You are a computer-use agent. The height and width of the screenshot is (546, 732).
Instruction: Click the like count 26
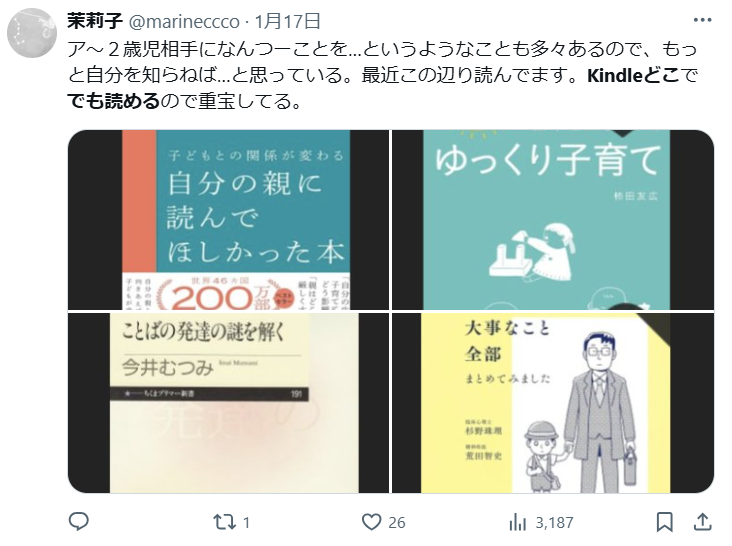click(396, 523)
